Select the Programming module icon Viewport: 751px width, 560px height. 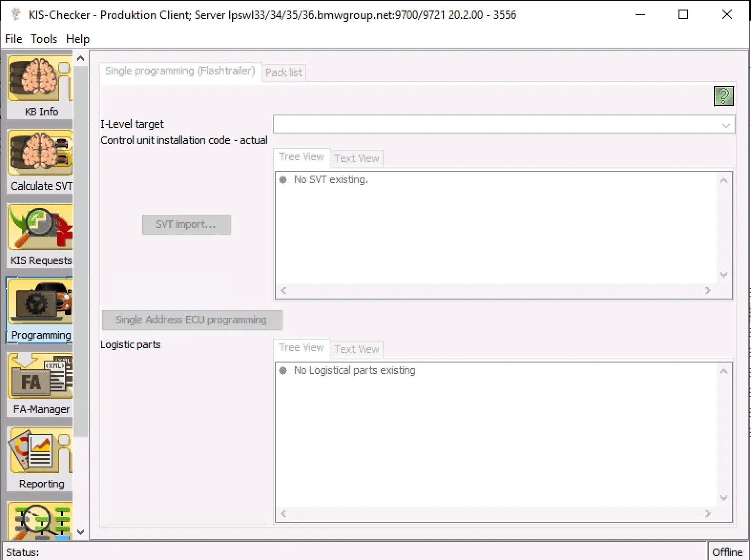point(40,310)
